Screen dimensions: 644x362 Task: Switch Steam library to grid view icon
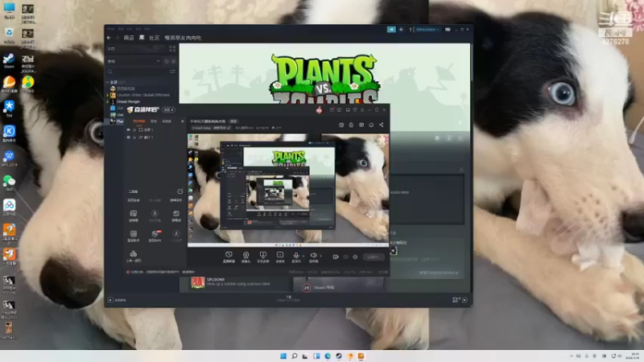(172, 48)
